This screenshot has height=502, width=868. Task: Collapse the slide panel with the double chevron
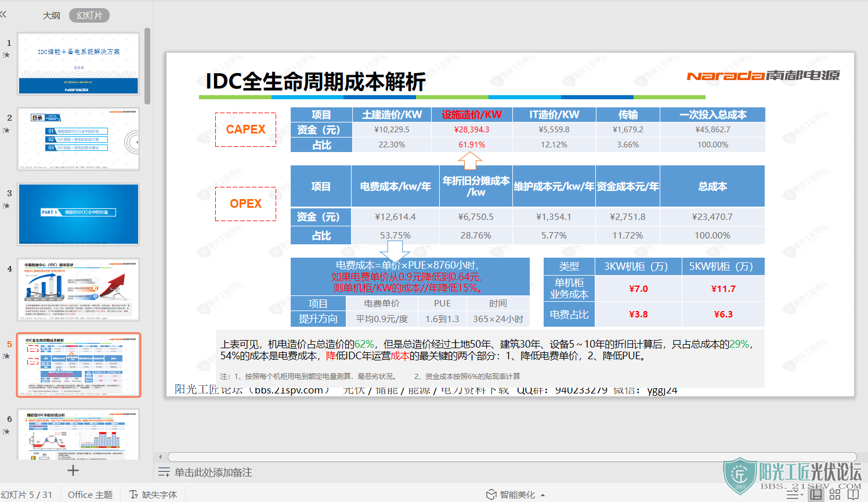[3, 15]
